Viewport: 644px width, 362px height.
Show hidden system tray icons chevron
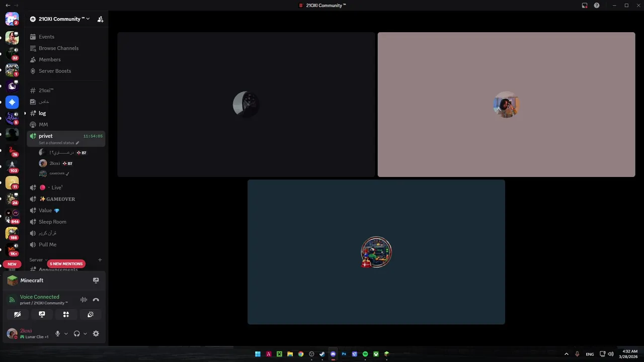point(566,354)
